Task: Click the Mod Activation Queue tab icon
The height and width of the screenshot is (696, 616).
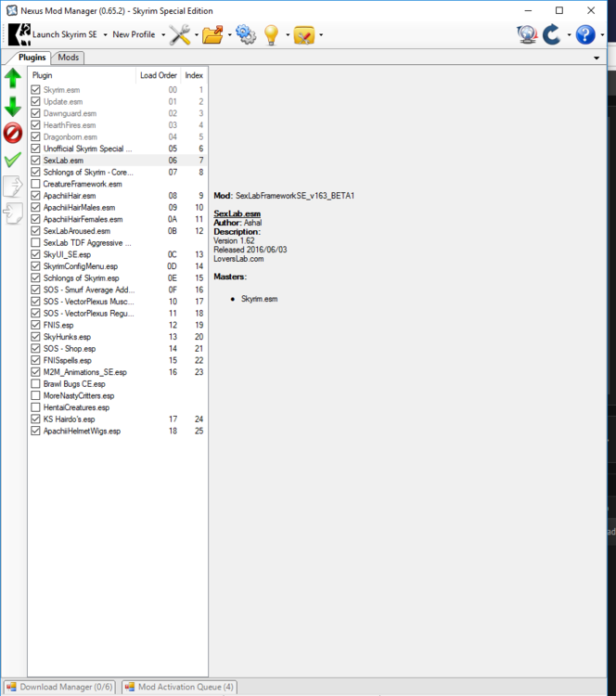Action: coord(130,687)
